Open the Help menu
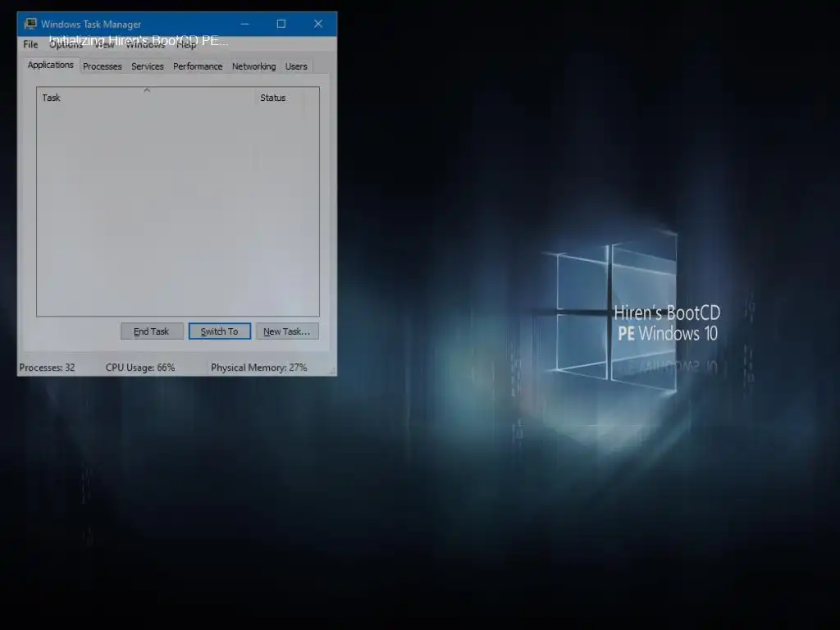840x630 pixels. click(x=186, y=44)
